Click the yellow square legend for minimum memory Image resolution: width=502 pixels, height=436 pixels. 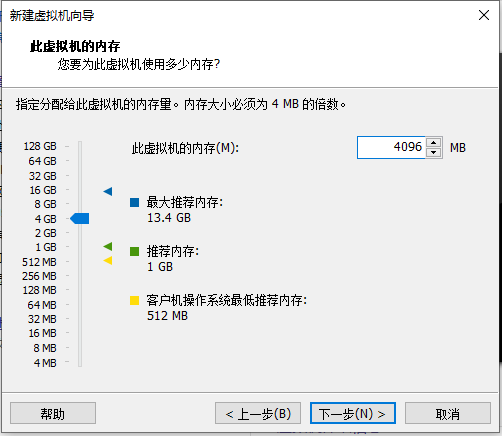click(134, 300)
